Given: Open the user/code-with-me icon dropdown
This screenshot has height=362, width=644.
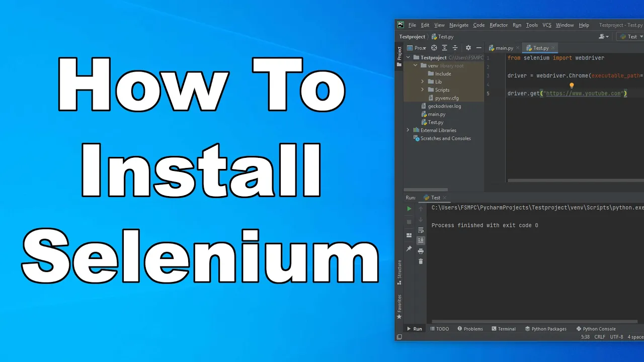Looking at the screenshot, I should (x=604, y=37).
